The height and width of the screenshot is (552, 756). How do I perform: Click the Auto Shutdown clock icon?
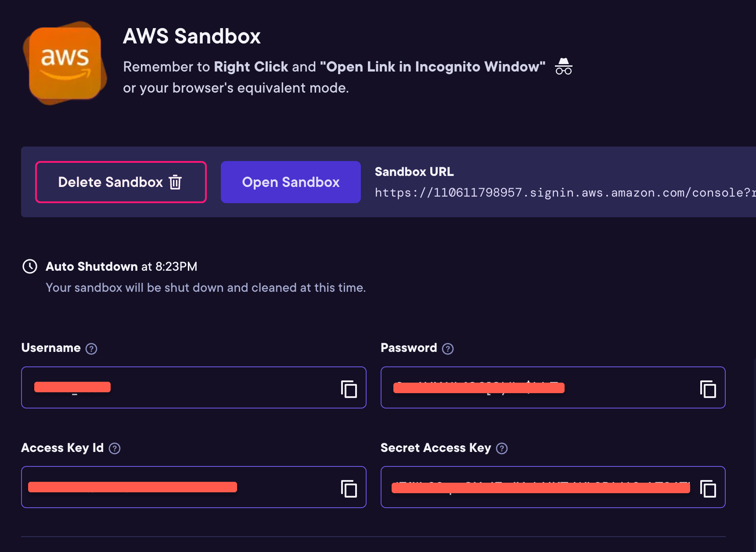(x=30, y=266)
